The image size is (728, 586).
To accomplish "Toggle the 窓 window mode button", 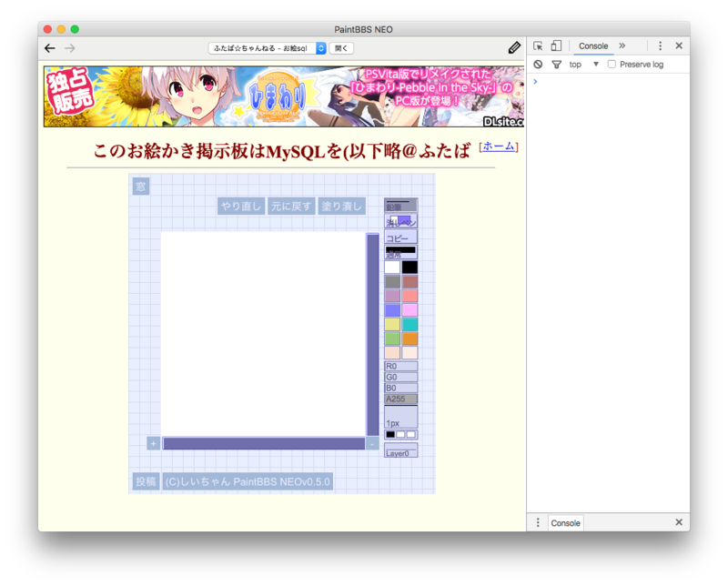I will 141,186.
